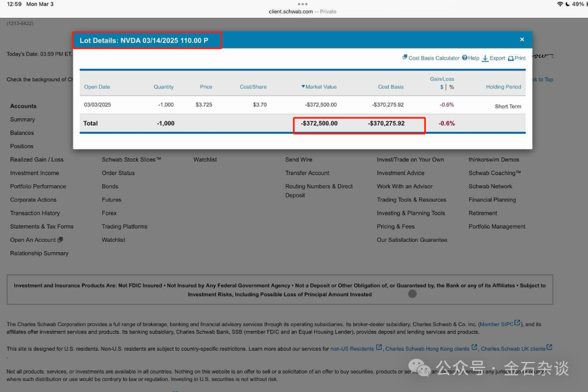This screenshot has width=588, height=392.
Task: Open Schwab Stock Slices link
Action: pyautogui.click(x=131, y=160)
